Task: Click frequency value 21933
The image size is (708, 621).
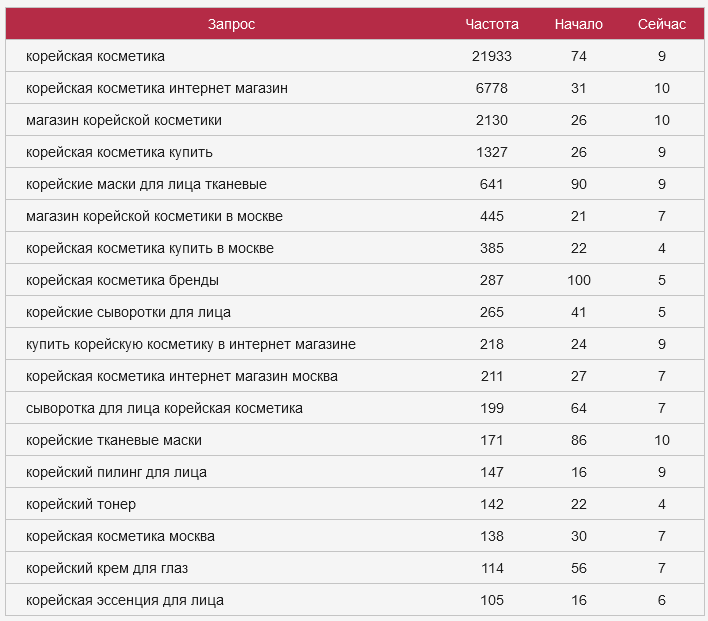Action: click(x=492, y=56)
